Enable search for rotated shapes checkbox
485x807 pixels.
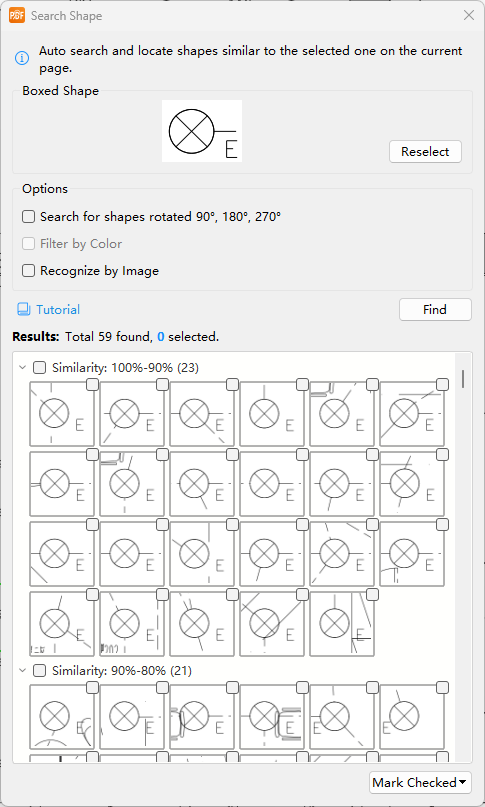click(28, 217)
